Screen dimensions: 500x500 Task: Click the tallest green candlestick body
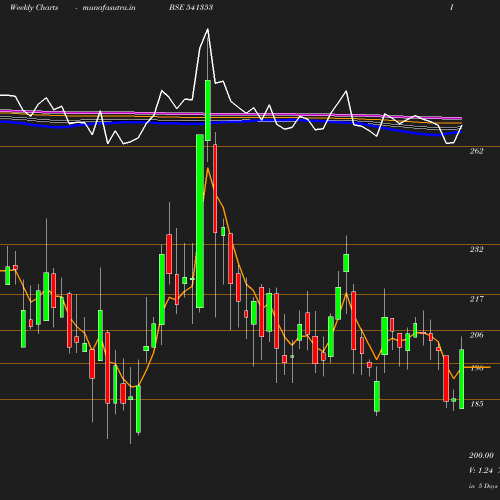200,221
